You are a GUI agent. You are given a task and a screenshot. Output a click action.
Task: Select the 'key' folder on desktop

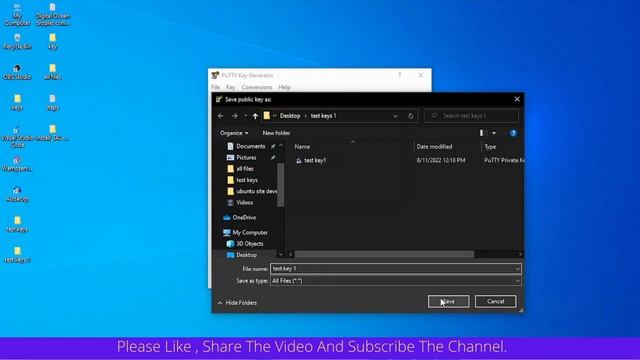(x=52, y=42)
